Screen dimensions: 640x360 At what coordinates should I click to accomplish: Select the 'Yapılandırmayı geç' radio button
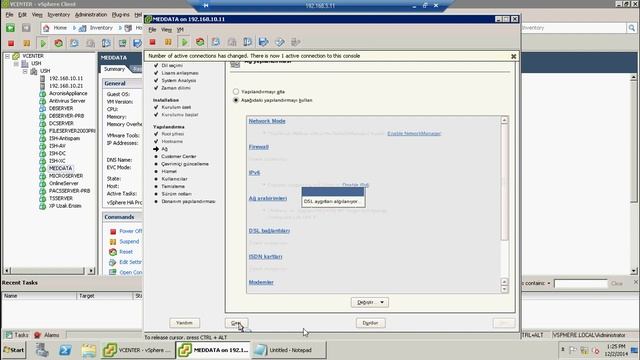236,91
